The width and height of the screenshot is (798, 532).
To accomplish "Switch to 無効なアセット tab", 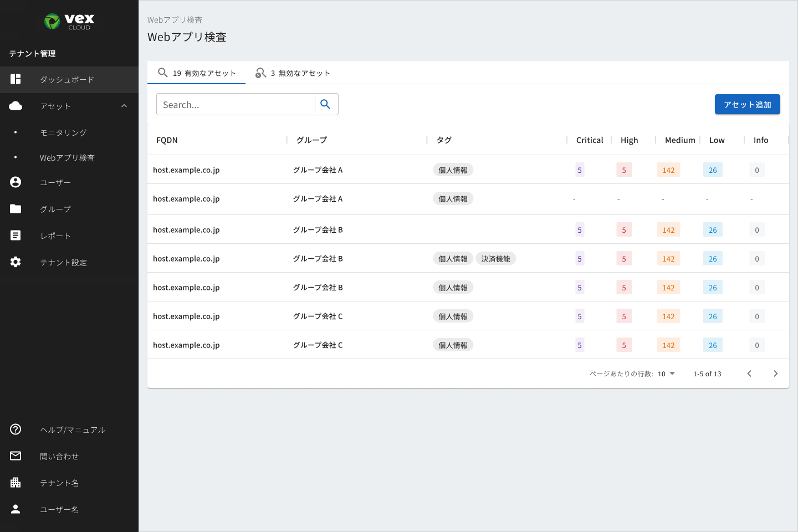I will 293,73.
